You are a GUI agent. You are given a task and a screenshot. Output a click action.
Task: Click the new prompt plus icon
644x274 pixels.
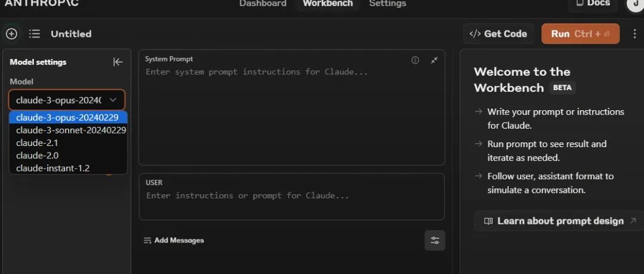(x=11, y=34)
